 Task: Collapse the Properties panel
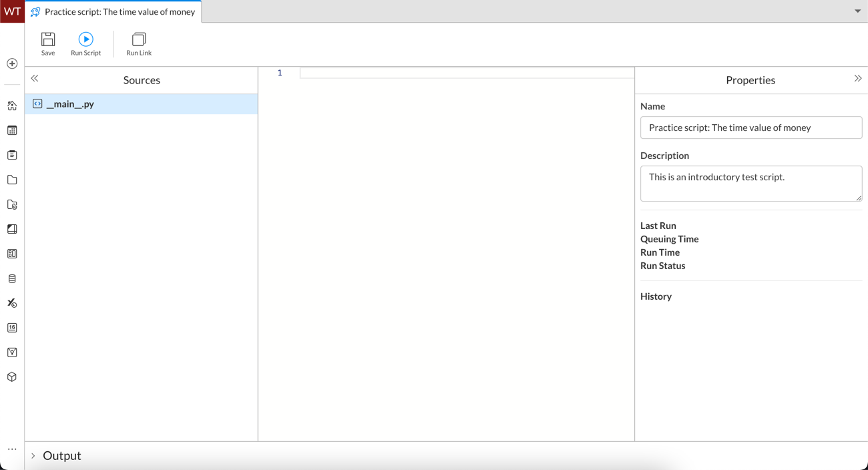pyautogui.click(x=858, y=79)
